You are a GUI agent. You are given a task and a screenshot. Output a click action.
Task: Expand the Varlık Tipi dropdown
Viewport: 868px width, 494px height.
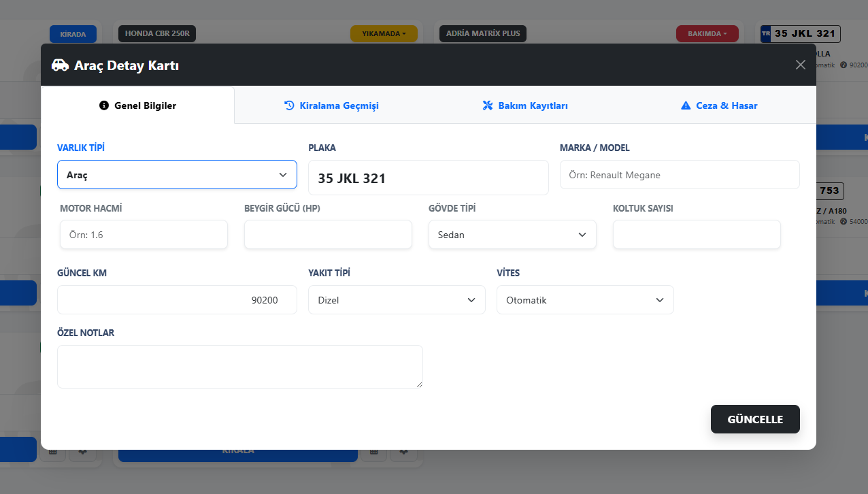click(x=177, y=175)
